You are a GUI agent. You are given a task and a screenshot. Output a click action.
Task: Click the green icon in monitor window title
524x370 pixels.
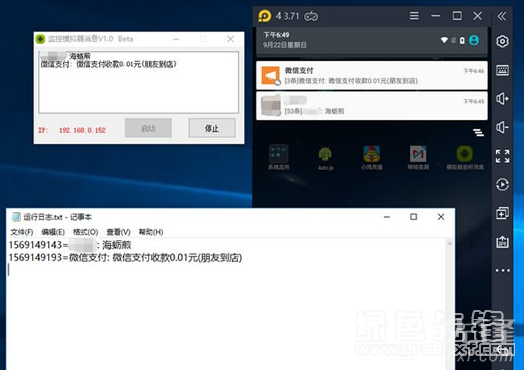click(x=40, y=39)
